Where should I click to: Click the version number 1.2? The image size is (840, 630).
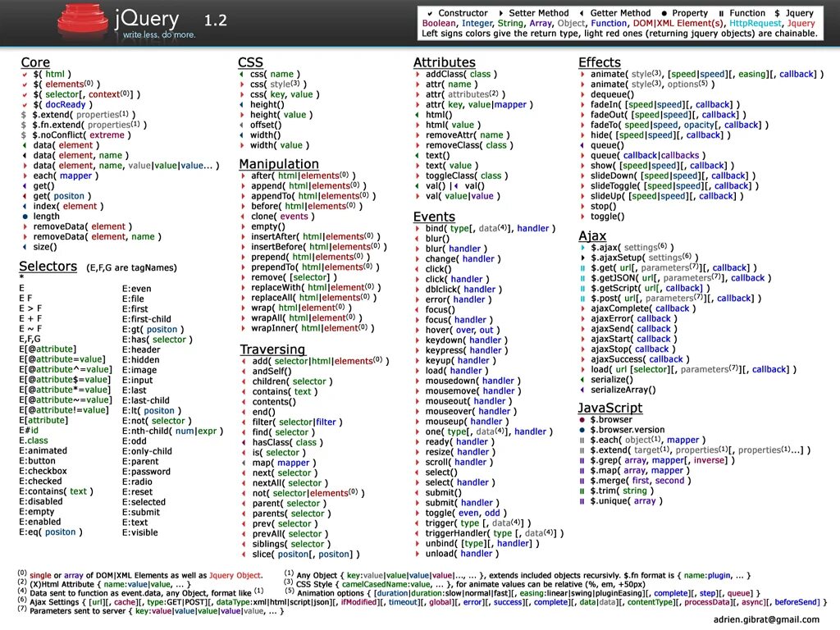[x=216, y=21]
